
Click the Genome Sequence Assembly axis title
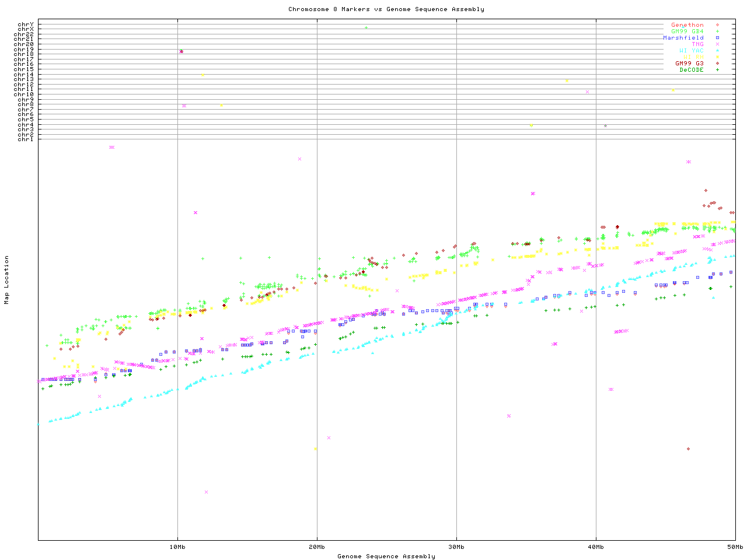[386, 556]
